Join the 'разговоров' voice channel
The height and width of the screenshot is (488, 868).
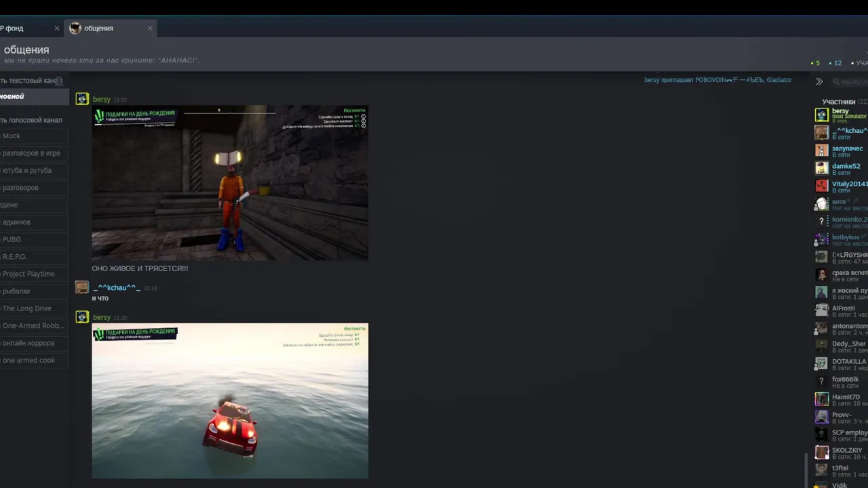tap(34, 188)
